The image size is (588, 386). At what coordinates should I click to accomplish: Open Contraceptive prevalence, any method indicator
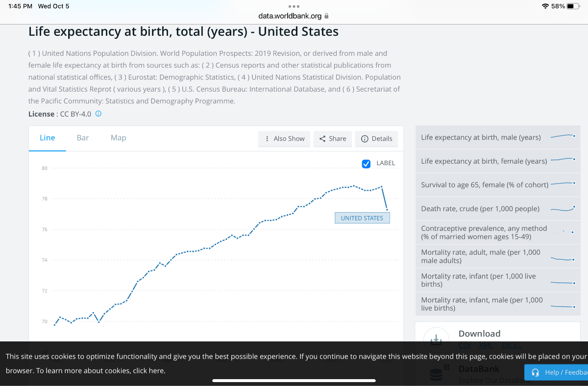(484, 233)
